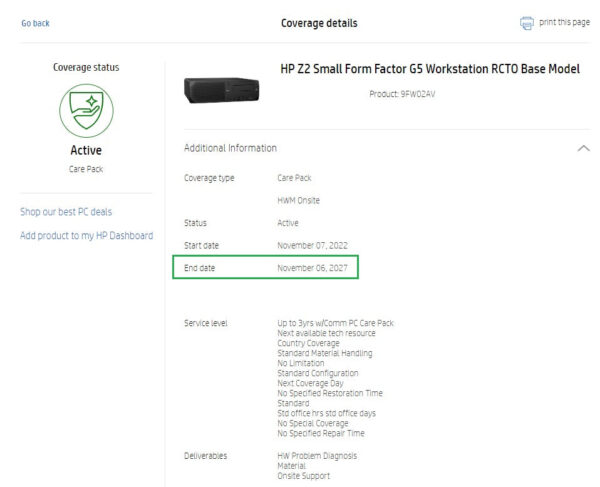The width and height of the screenshot is (600, 487).
Task: Click the 'Deliverables' label
Action: tap(205, 456)
